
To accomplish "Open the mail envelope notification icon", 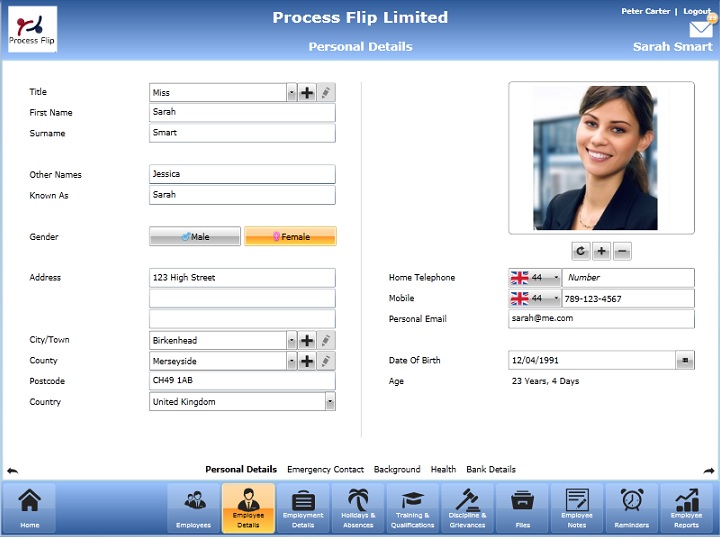I will [703, 29].
